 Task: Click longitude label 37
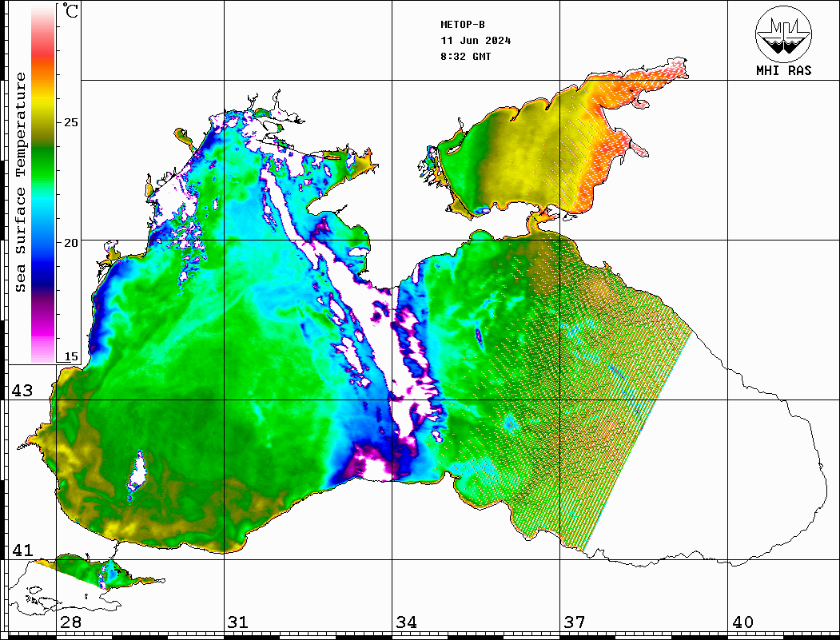[575, 622]
